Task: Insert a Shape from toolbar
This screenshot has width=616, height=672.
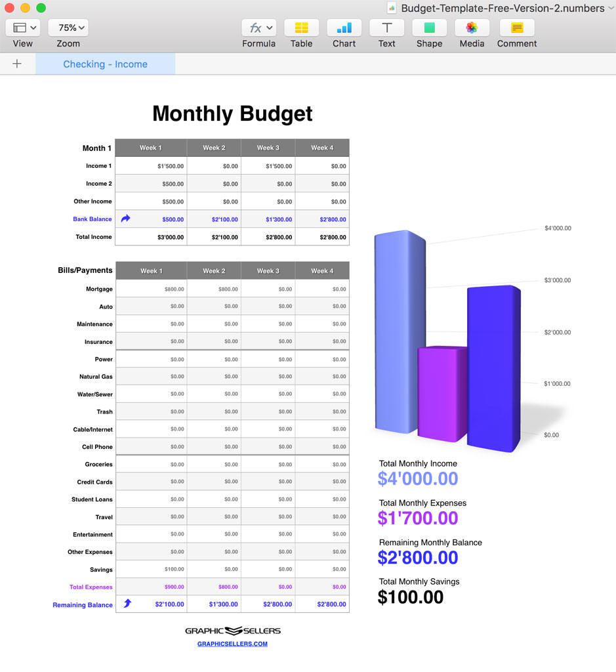Action: coord(429,28)
